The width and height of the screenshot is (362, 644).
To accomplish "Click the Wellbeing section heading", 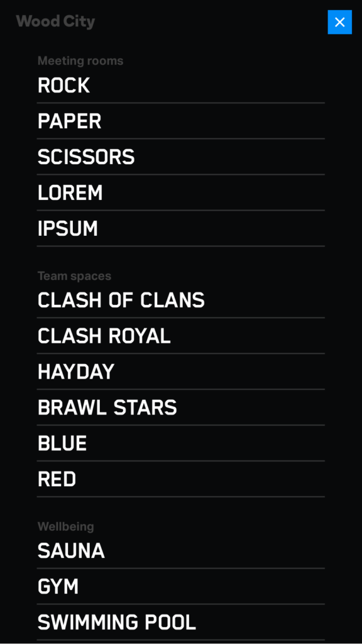I will point(65,526).
